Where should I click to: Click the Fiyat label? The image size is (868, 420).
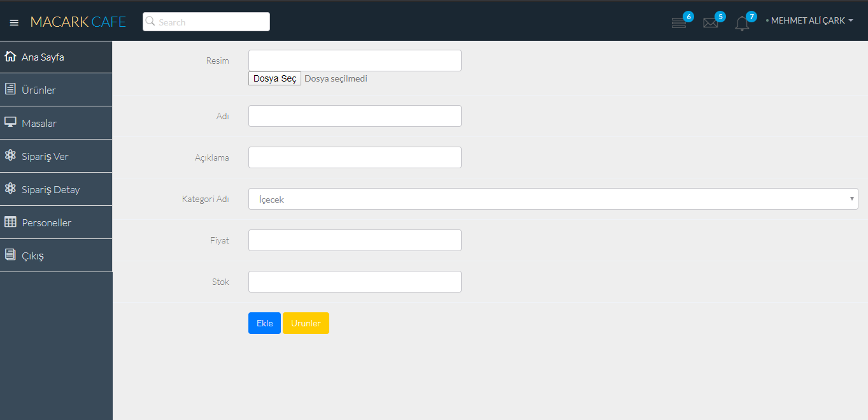[220, 240]
